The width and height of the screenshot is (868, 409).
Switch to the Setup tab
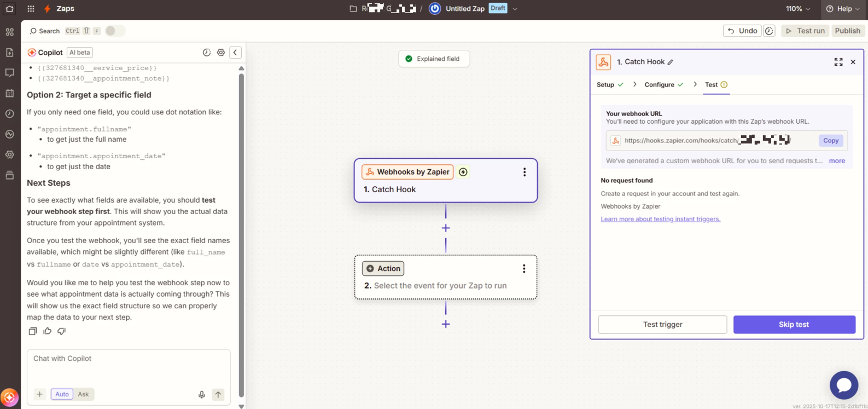coord(605,85)
